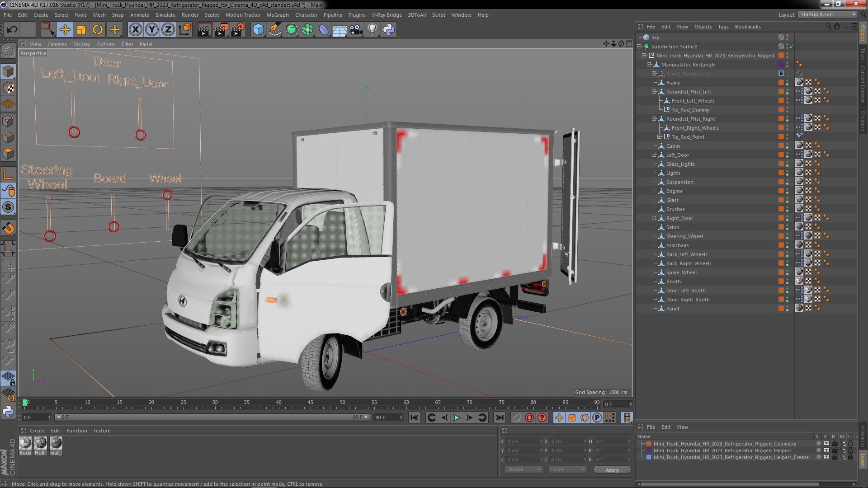Select Cabin object in tree
This screenshot has height=488, width=868.
click(x=673, y=146)
